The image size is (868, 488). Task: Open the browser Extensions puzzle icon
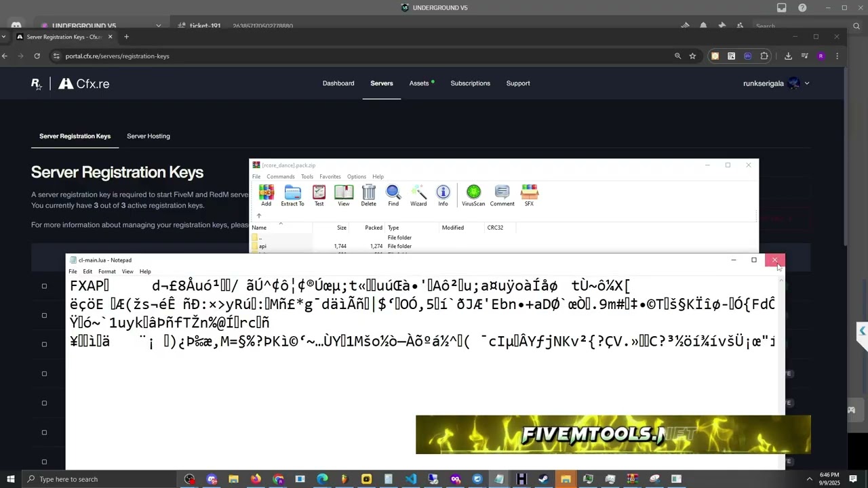764,56
